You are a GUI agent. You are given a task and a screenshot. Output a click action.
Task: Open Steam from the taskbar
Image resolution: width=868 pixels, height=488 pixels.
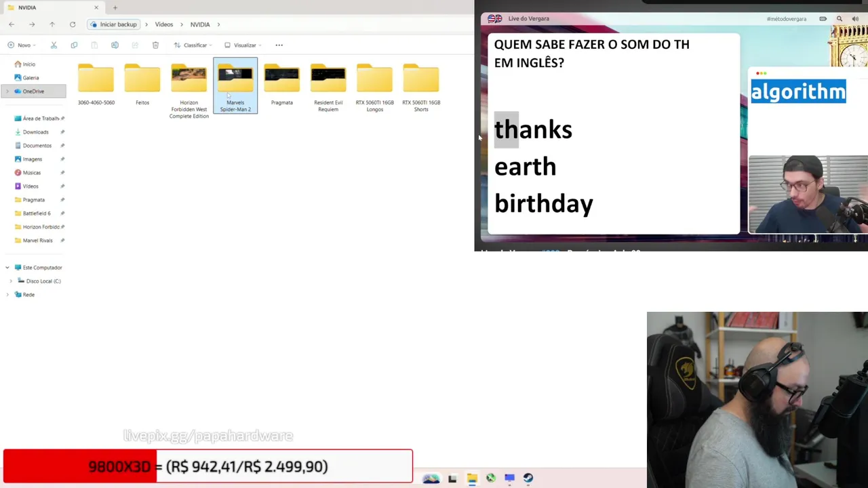528,478
